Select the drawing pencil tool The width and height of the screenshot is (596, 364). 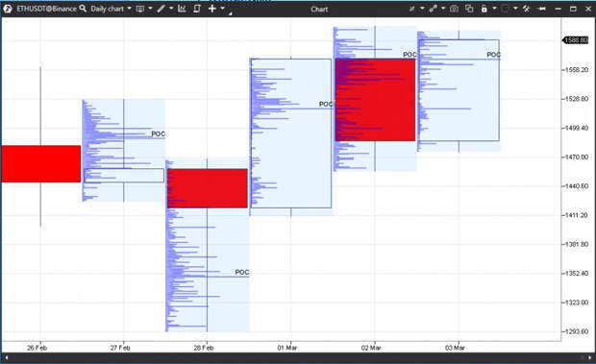[161, 9]
